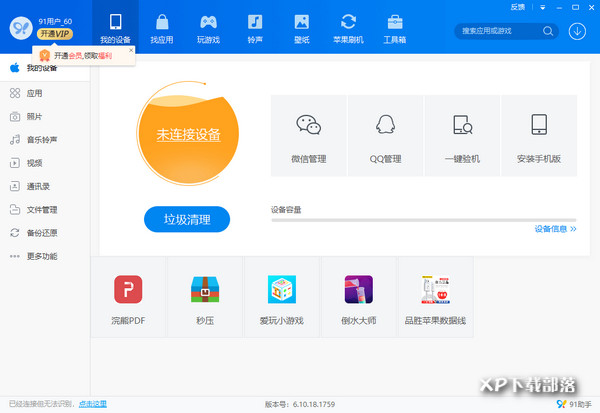Image resolution: width=600 pixels, height=413 pixels.
Task: Open the 微信管理 tile
Action: pos(308,135)
